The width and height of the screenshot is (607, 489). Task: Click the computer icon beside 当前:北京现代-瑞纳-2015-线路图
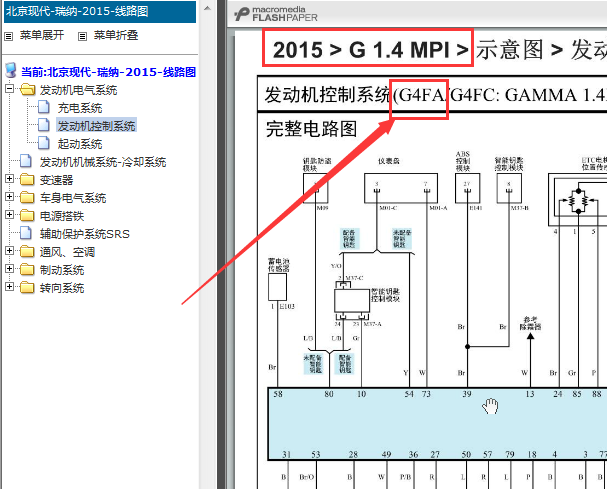pos(11,70)
